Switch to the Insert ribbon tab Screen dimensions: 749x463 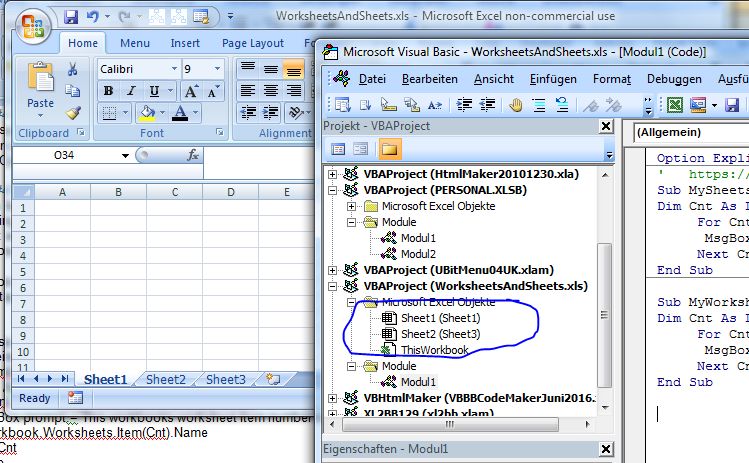coord(185,43)
